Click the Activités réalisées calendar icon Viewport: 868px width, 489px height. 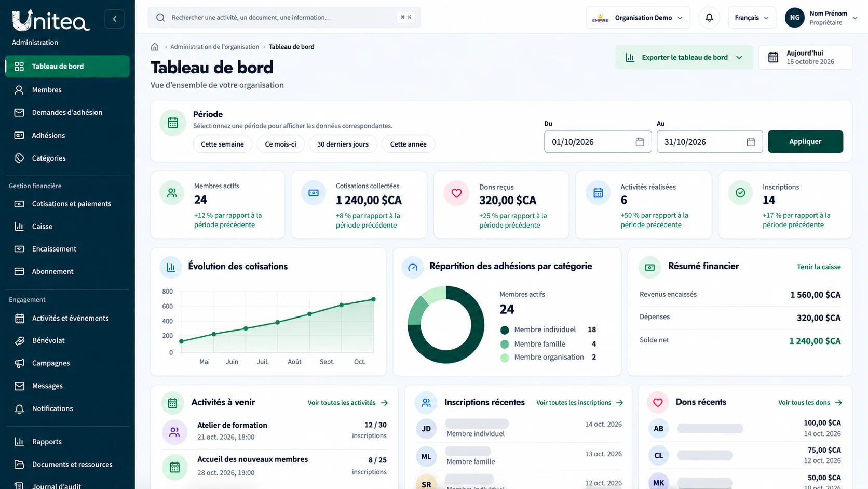pyautogui.click(x=598, y=193)
